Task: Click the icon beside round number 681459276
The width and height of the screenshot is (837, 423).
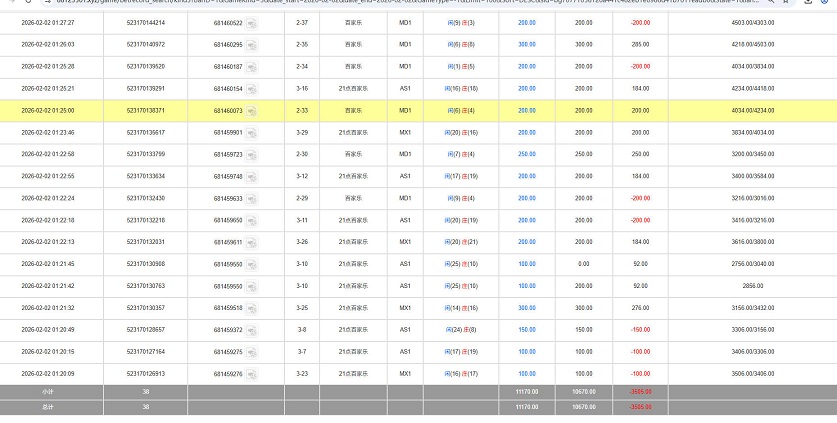Action: [x=251, y=375]
